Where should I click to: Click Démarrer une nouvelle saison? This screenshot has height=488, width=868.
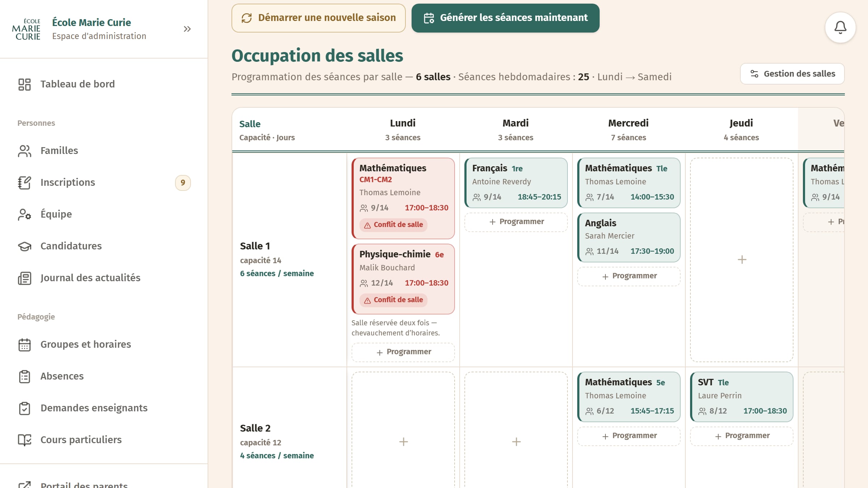point(318,18)
